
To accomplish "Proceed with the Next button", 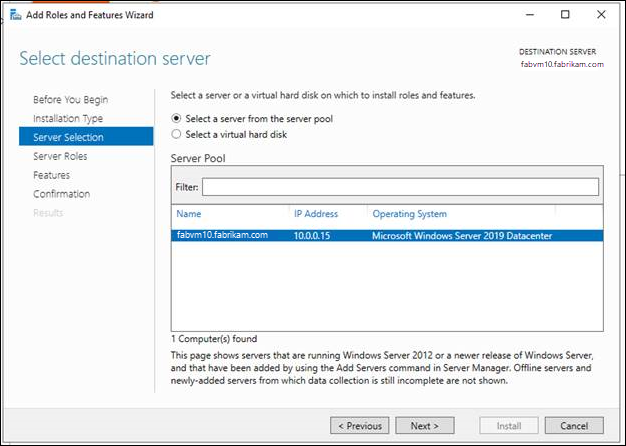I will coord(425,425).
